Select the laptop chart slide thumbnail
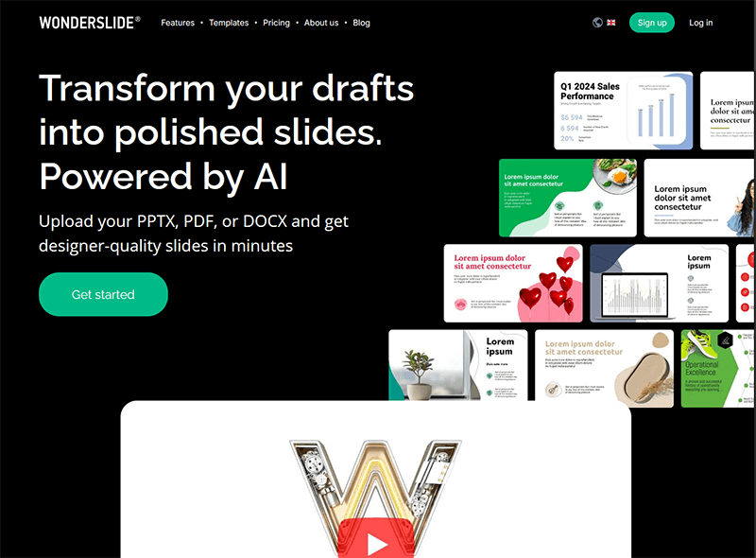This screenshot has height=558, width=756. coord(659,284)
